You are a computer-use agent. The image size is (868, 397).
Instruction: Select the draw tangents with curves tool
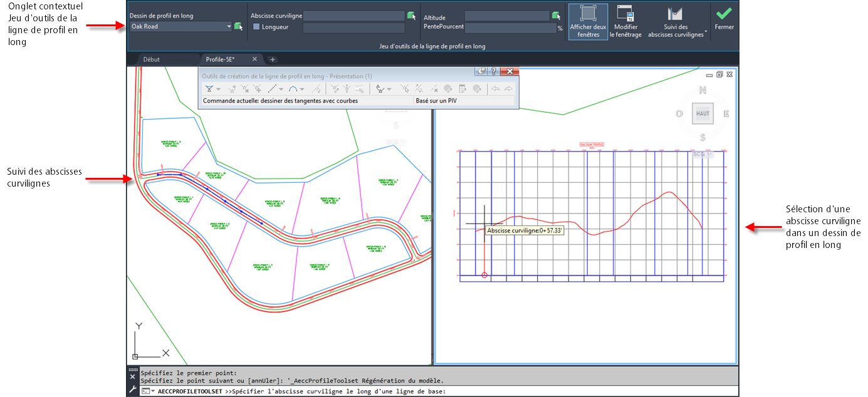(209, 89)
